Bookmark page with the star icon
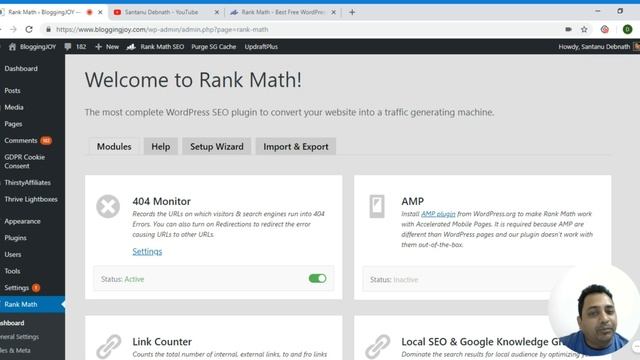The image size is (640, 360). pos(584,29)
